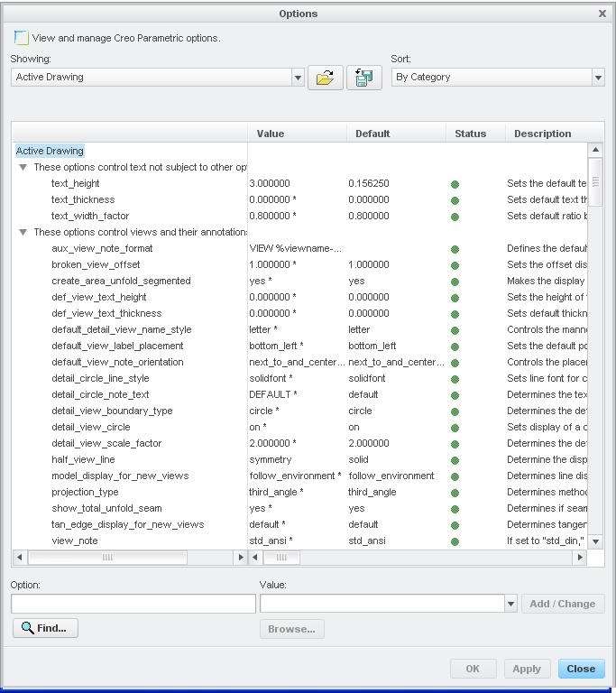Collapse the views and annotations category
This screenshot has width=616, height=693.
(x=23, y=233)
